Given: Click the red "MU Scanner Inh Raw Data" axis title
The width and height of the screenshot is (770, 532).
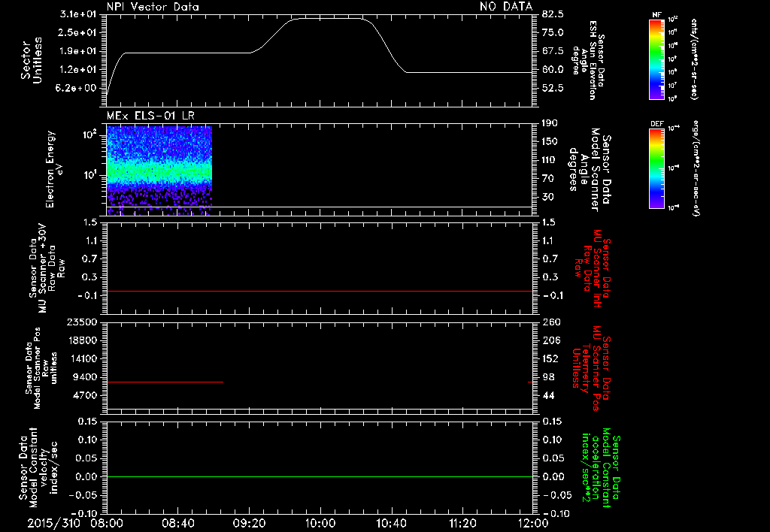Looking at the screenshot, I should tap(593, 268).
